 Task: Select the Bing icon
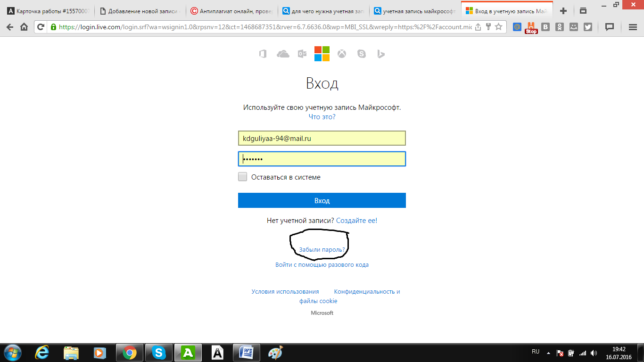380,54
